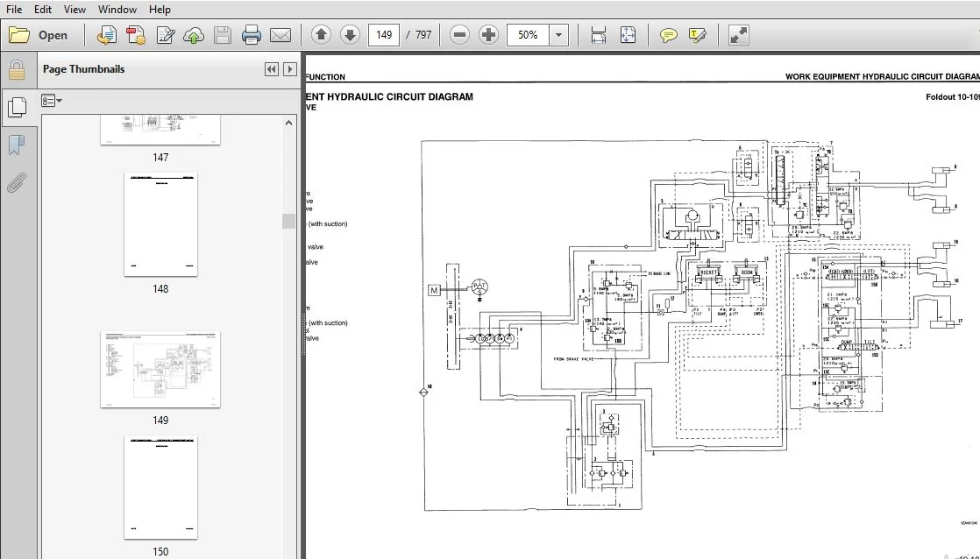Open the Bookmarks panel icon
980x559 pixels.
[17, 145]
